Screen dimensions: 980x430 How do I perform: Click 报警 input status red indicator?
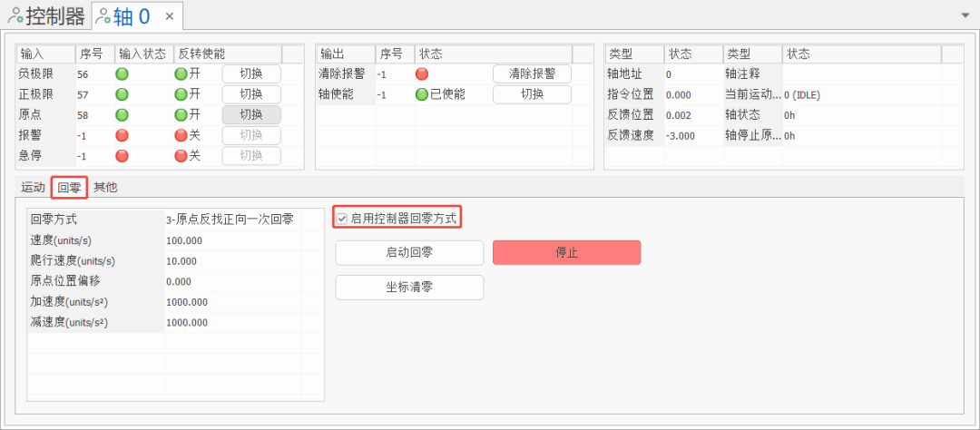[122, 136]
